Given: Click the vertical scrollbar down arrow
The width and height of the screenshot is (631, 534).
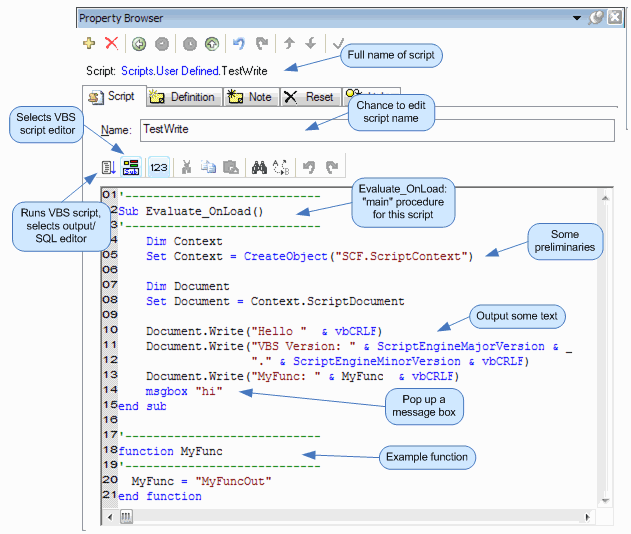Looking at the screenshot, I should tap(605, 501).
